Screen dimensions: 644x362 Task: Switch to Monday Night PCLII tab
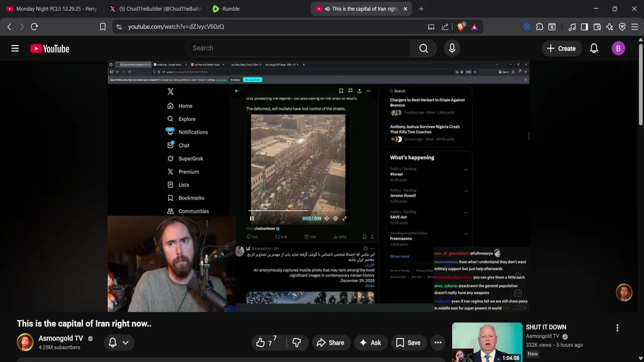51,9
